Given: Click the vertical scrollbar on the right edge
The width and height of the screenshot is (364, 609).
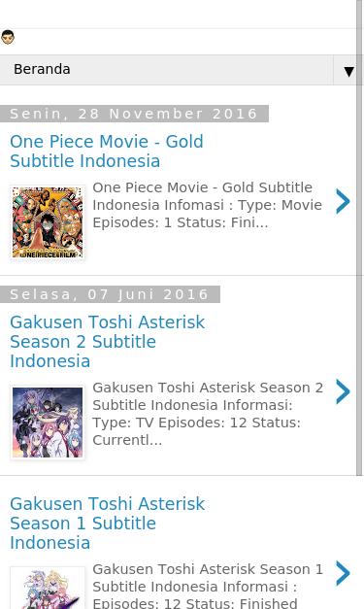Looking at the screenshot, I should [359, 237].
